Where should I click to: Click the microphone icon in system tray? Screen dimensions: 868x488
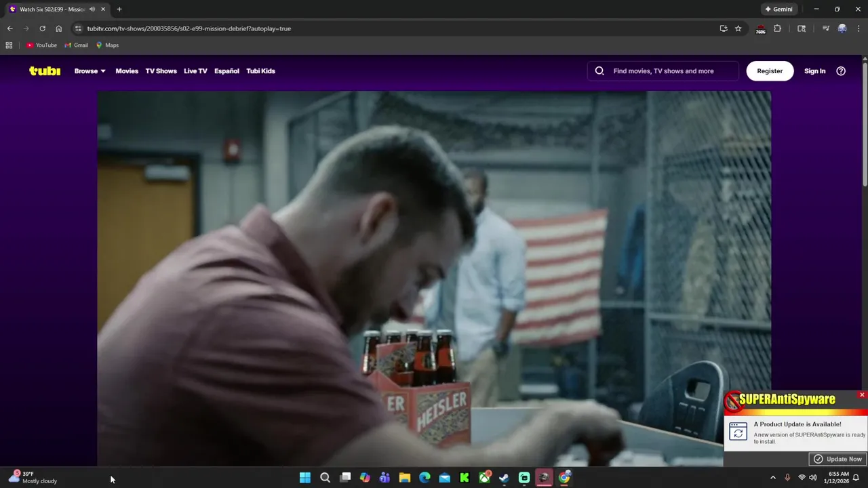[787, 478]
